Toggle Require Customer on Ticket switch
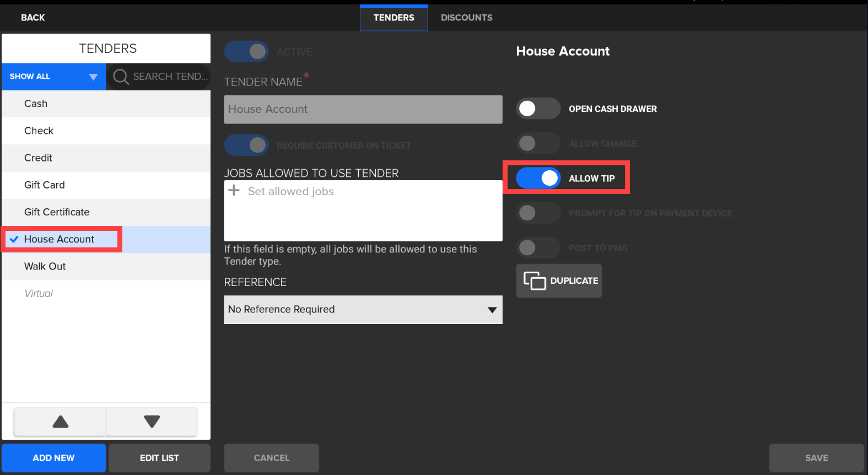This screenshot has height=475, width=868. point(246,145)
